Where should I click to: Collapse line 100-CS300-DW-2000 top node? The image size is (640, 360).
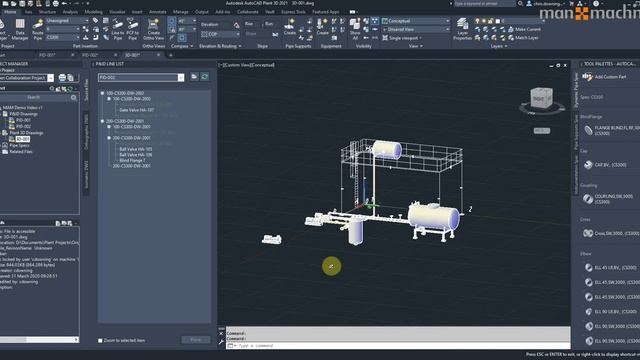point(102,93)
